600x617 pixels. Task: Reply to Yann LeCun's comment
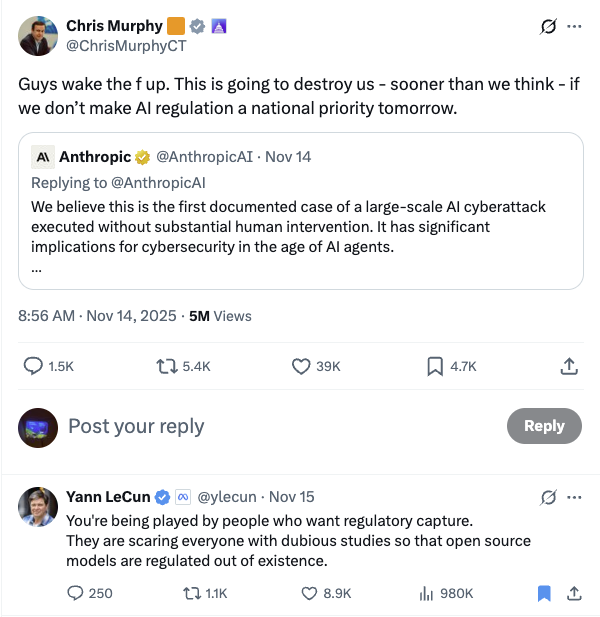pos(75,593)
